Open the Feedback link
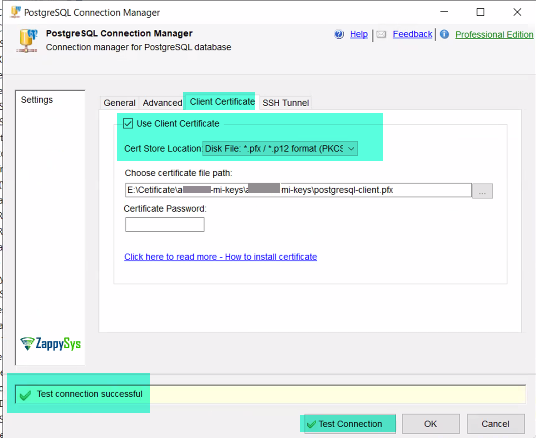536x438 pixels. (x=412, y=34)
